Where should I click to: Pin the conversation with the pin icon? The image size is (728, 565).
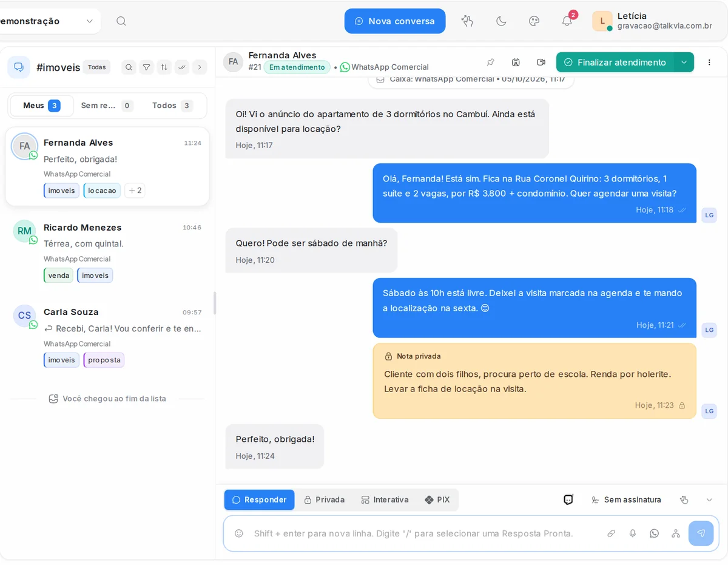point(491,62)
